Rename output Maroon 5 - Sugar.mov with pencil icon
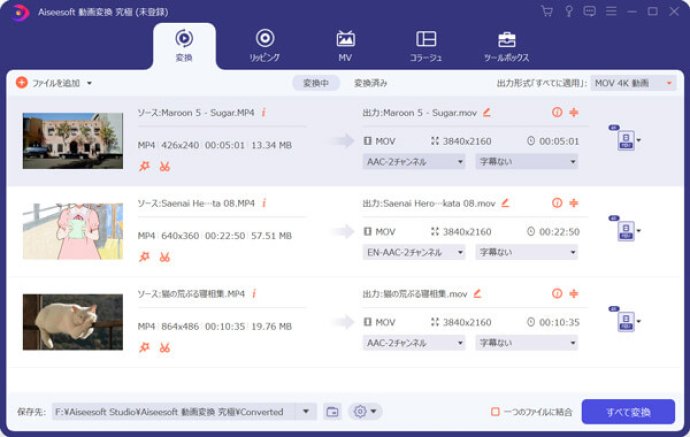This screenshot has width=690, height=437. (x=486, y=113)
